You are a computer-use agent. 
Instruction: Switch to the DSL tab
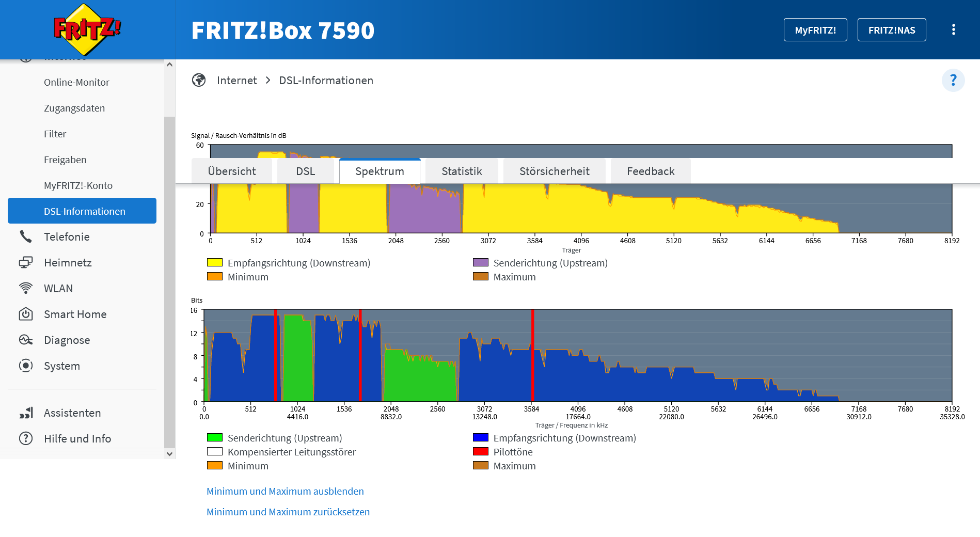[306, 171]
